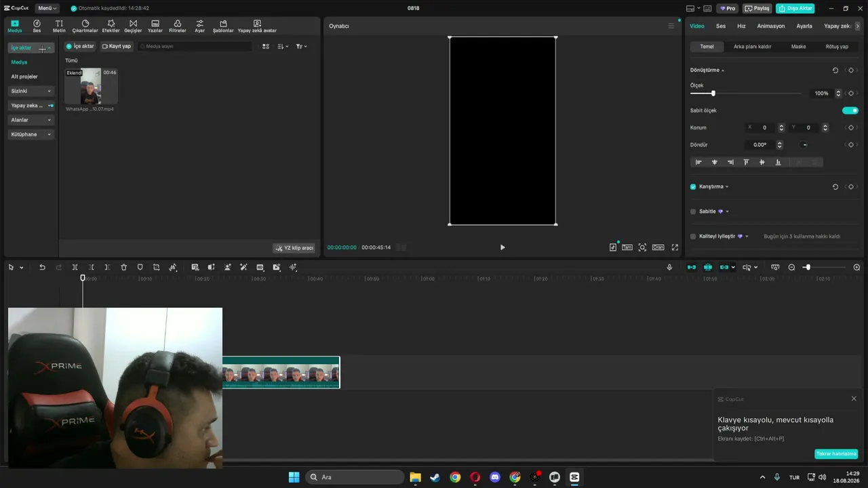Toggle auto snapping in the timeline
This screenshot has width=868, height=488.
[708, 268]
